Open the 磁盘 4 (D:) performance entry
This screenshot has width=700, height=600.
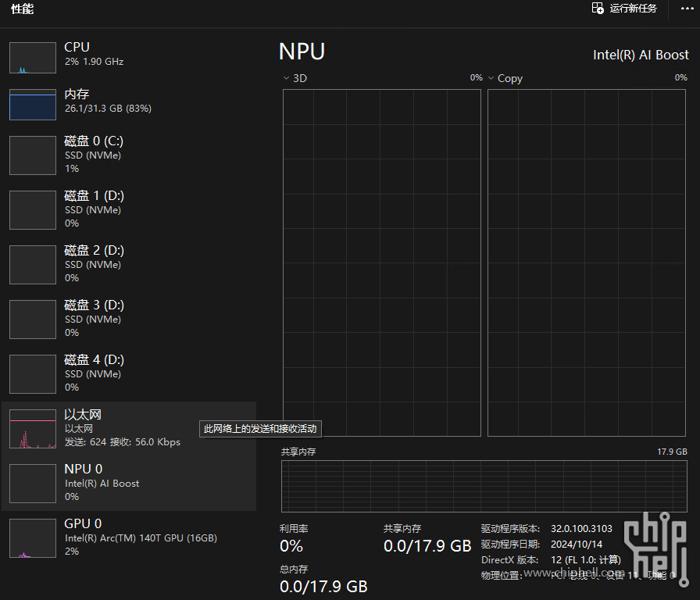pyautogui.click(x=129, y=373)
